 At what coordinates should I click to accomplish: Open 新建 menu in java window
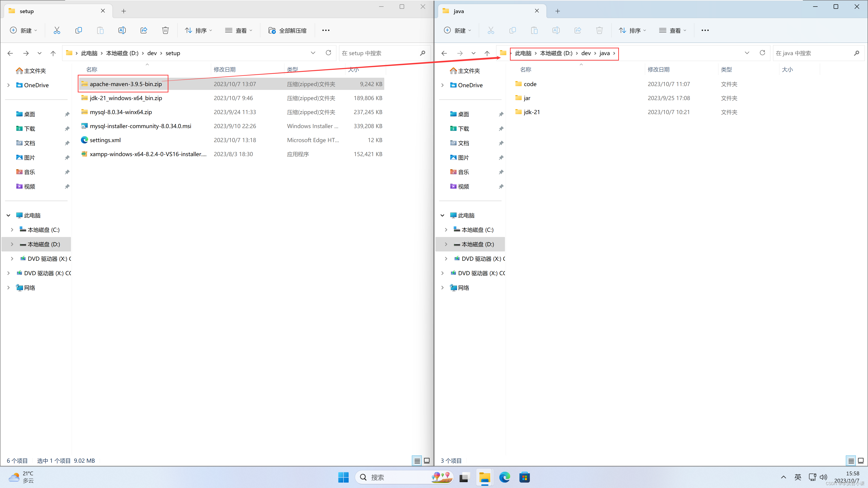[458, 30]
